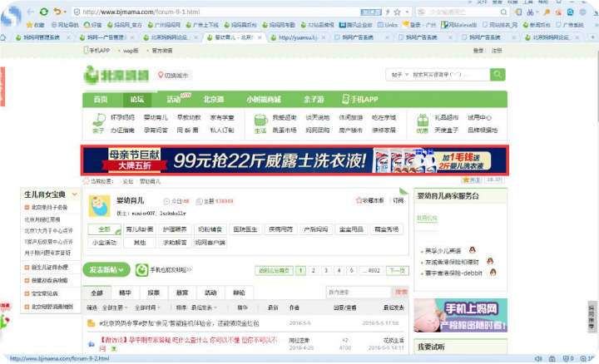
Task: Click the browser back arrow
Action: 31,12
